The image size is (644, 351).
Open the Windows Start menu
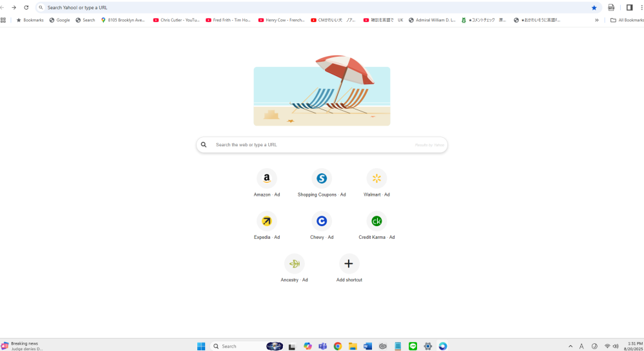click(201, 346)
